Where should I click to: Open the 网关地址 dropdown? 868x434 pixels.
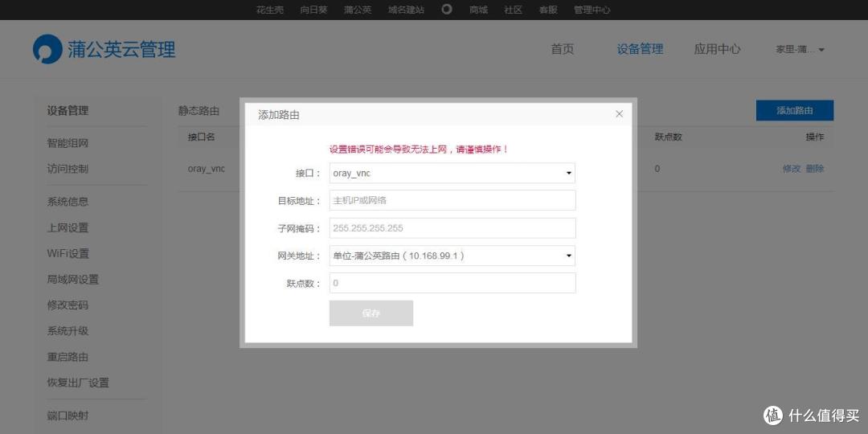click(x=452, y=256)
